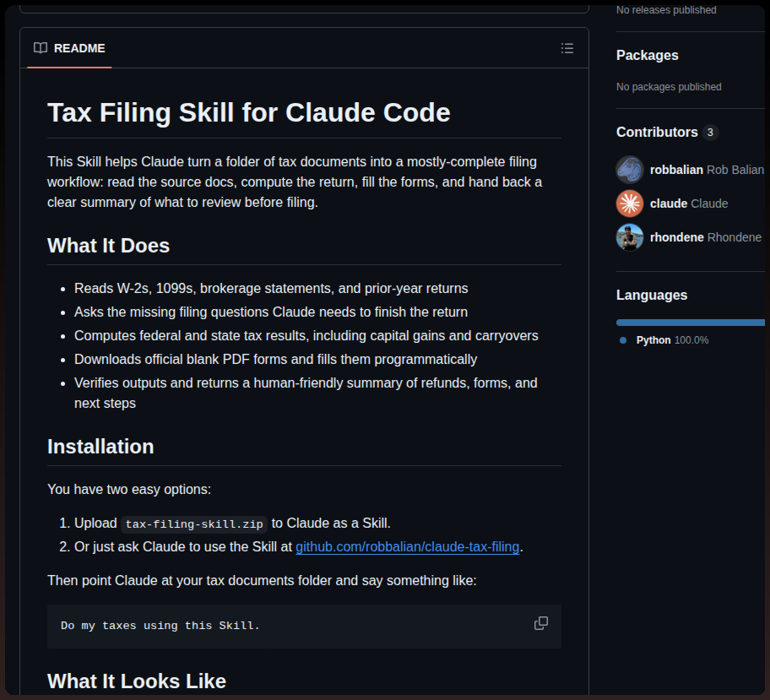Click the Python 100.0% language entry
Screen dimensions: 770x700
pos(672,340)
